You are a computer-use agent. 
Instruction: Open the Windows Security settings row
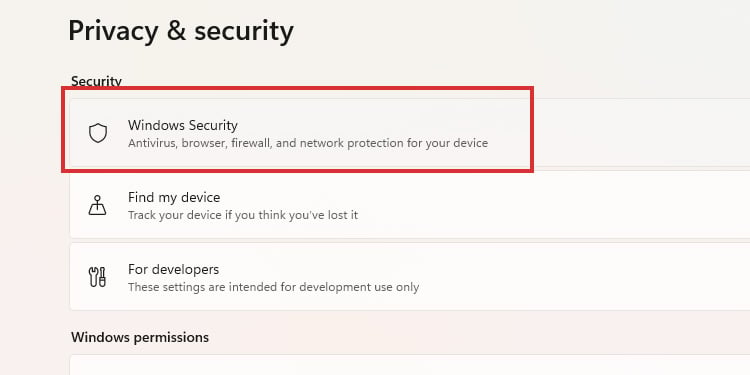coord(410,132)
